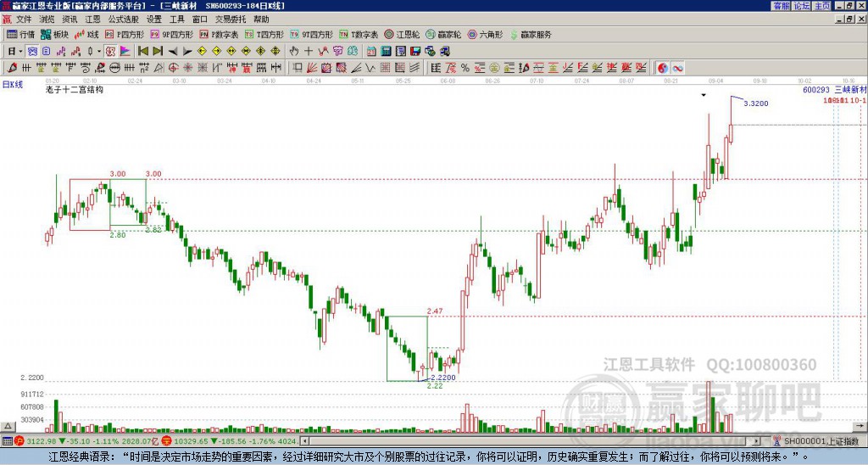This screenshot has height=465, width=868.
Task: Click the 老子十二宫结构 chart title text
Action: tap(75, 90)
